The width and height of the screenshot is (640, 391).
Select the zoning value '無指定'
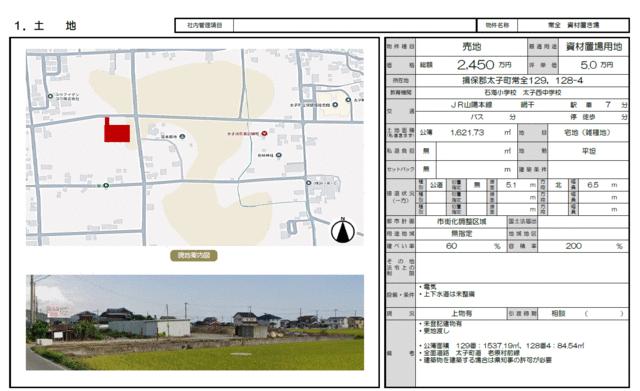pyautogui.click(x=462, y=234)
